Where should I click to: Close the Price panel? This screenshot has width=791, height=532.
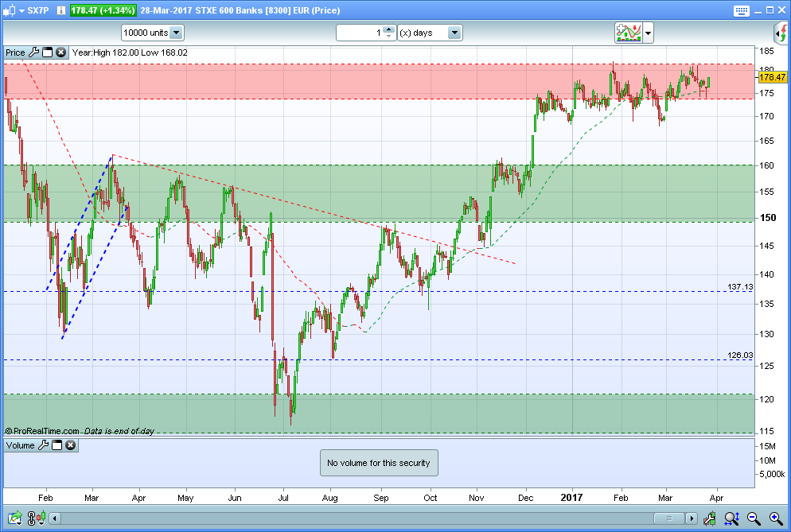pyautogui.click(x=60, y=52)
